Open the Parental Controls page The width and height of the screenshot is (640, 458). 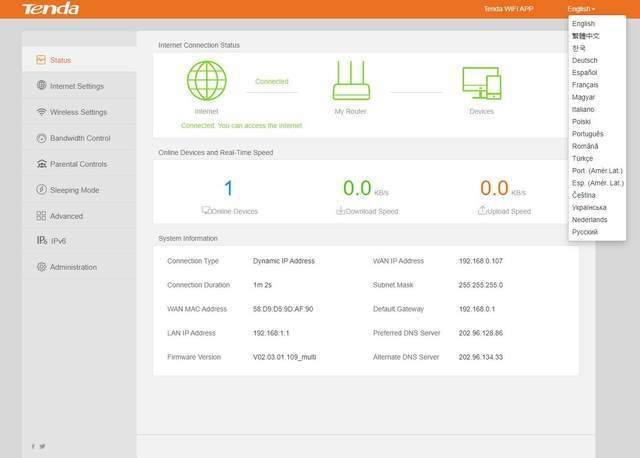pyautogui.click(x=78, y=164)
